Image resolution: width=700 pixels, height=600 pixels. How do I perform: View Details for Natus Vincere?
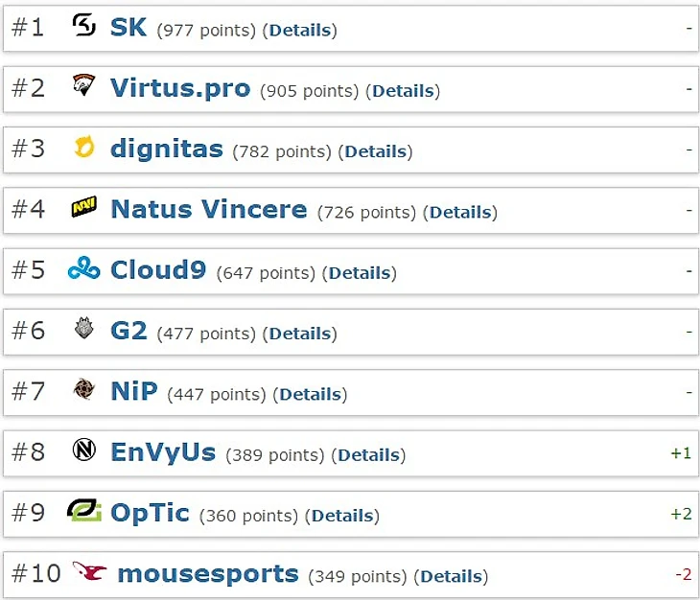point(460,212)
